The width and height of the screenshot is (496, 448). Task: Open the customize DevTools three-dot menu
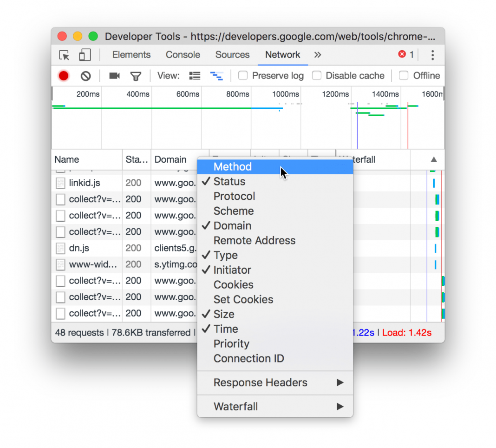coord(432,54)
